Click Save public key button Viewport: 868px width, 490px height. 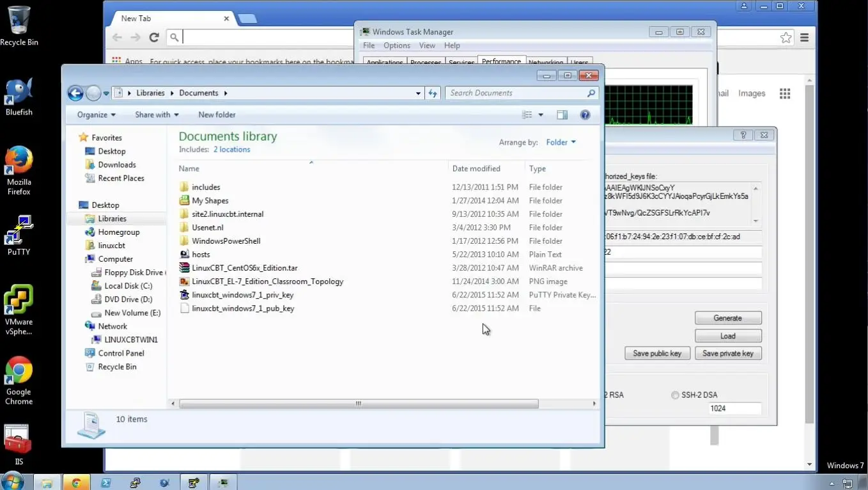pos(657,353)
